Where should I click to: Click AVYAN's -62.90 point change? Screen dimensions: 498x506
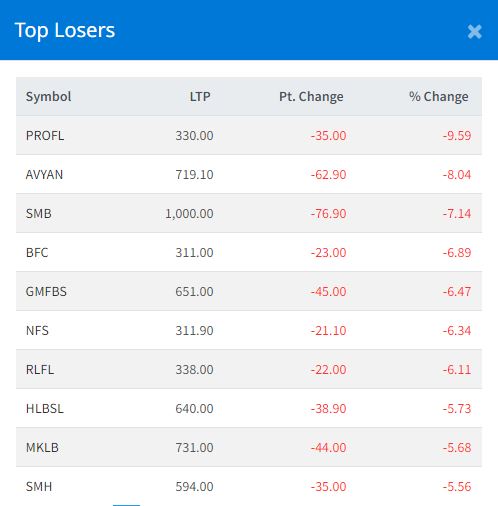pyautogui.click(x=328, y=175)
